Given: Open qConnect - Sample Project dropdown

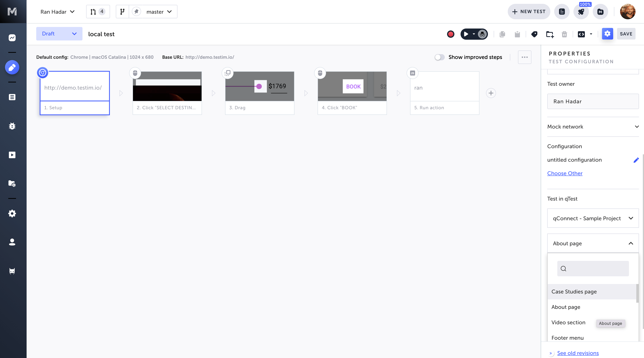Looking at the screenshot, I should coord(593,218).
